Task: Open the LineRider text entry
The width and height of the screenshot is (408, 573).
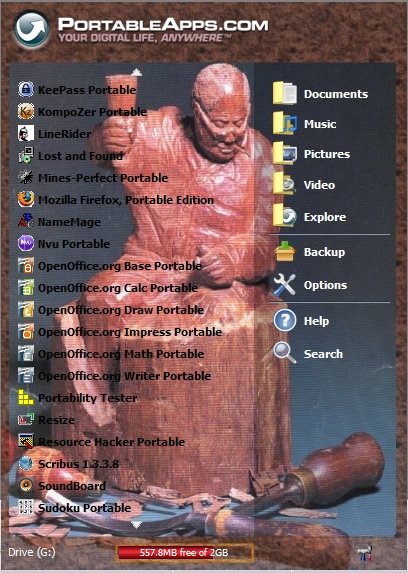Action: point(64,134)
